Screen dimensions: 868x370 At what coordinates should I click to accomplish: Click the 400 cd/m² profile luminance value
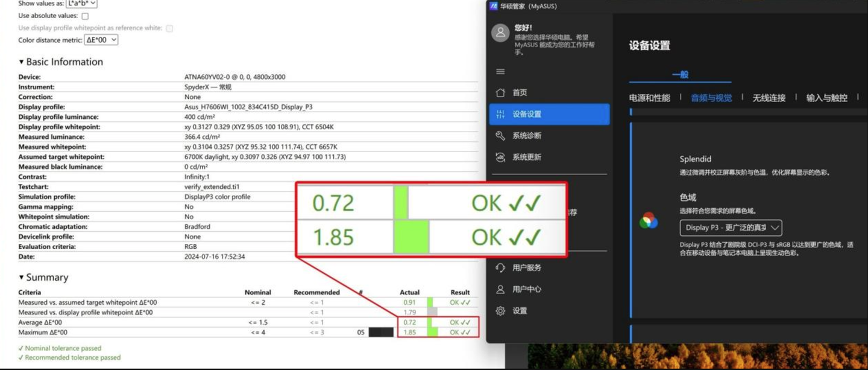pos(200,117)
